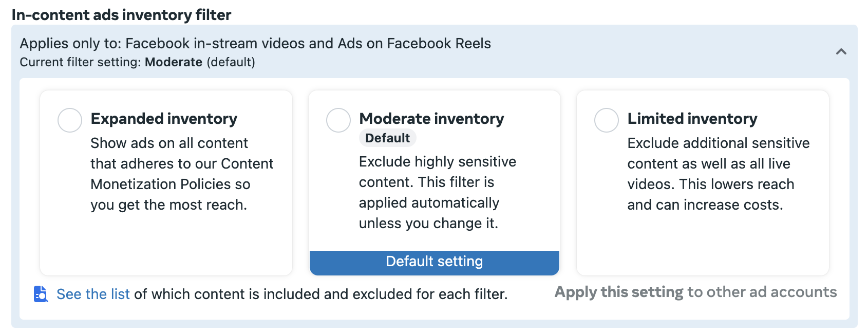868x333 pixels.
Task: Click the blue Default setting bar
Action: (435, 263)
